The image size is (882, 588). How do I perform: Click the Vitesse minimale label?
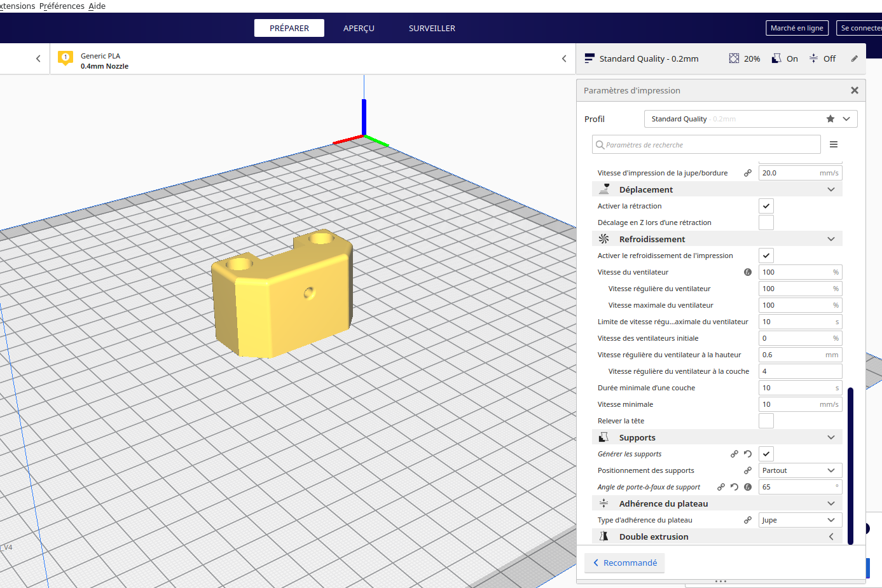[x=625, y=404]
